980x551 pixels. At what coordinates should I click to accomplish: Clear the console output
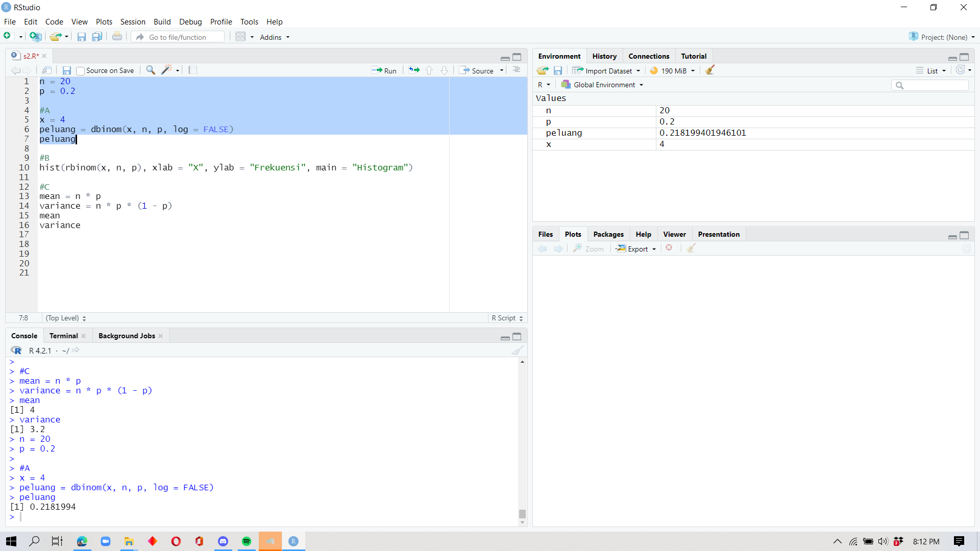pyautogui.click(x=517, y=350)
